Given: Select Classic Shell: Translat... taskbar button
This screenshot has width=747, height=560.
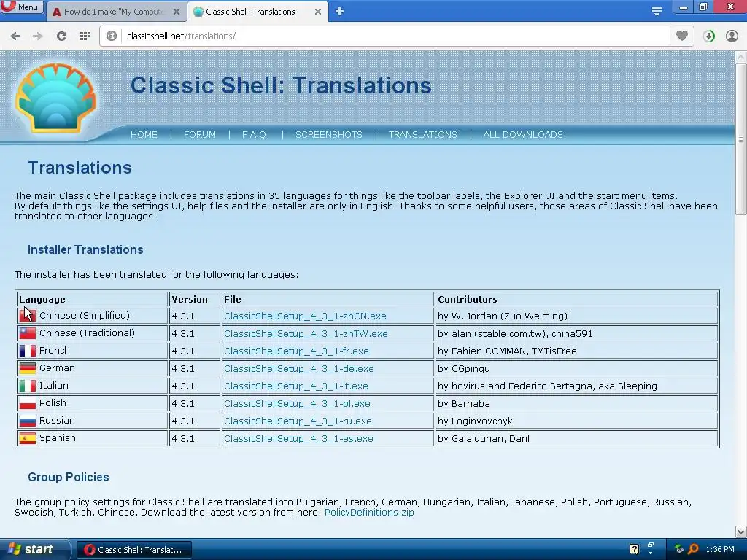Looking at the screenshot, I should point(134,550).
